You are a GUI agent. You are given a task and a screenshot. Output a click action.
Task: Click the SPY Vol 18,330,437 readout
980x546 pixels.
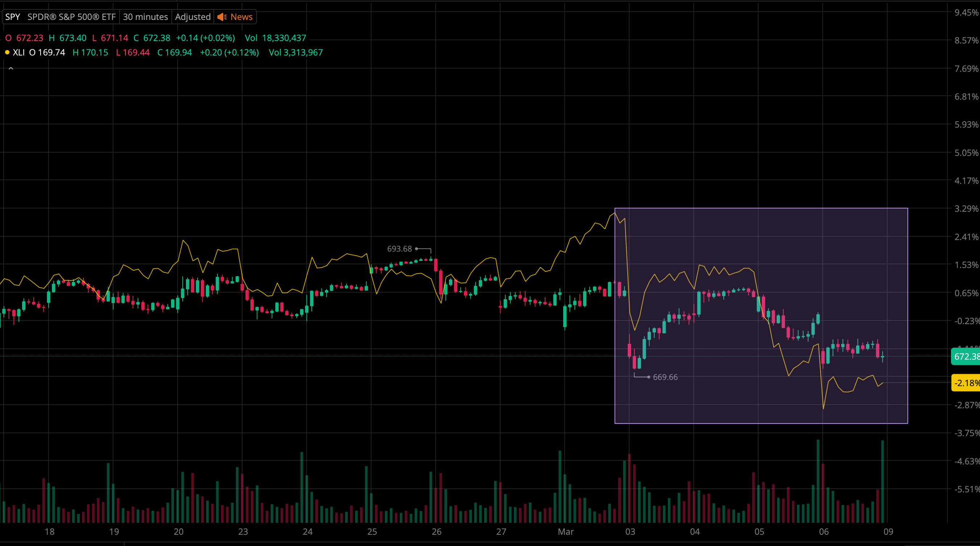point(275,38)
